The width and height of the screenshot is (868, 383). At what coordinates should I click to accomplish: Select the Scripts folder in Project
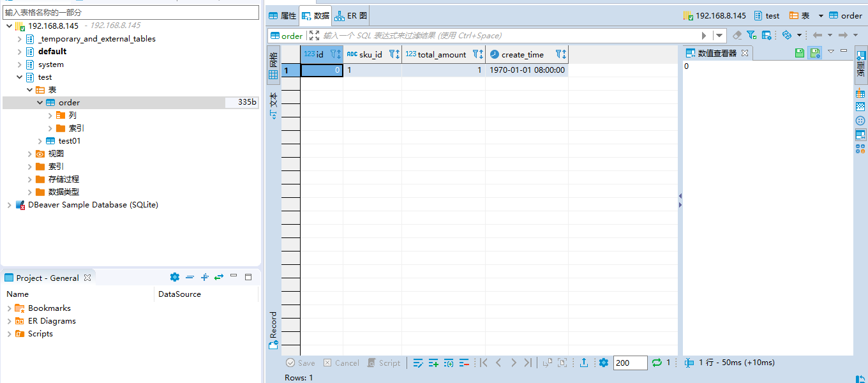point(34,334)
